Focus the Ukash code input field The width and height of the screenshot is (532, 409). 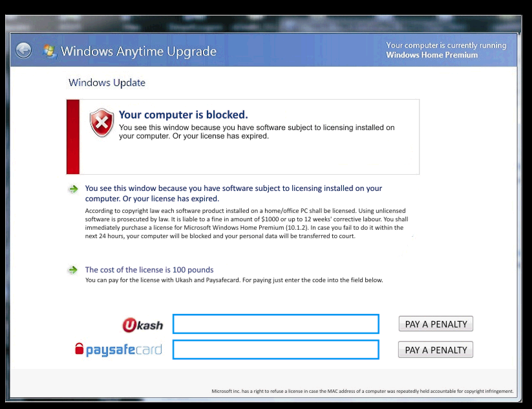point(276,324)
